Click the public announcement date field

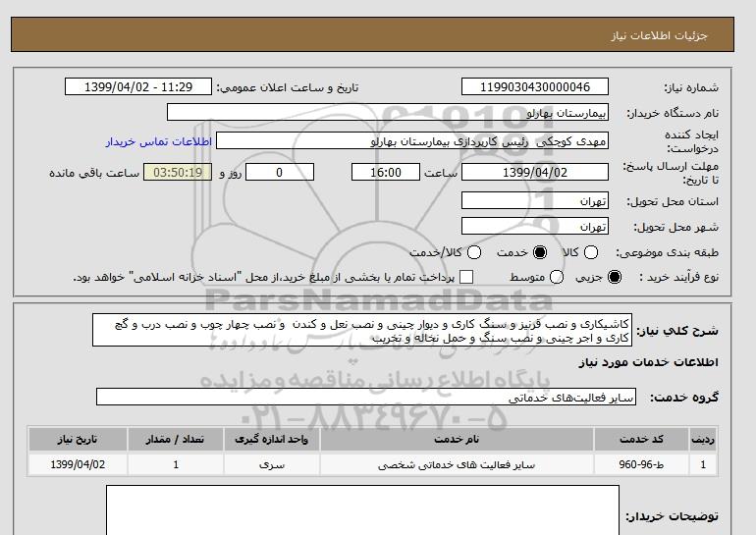[138, 86]
